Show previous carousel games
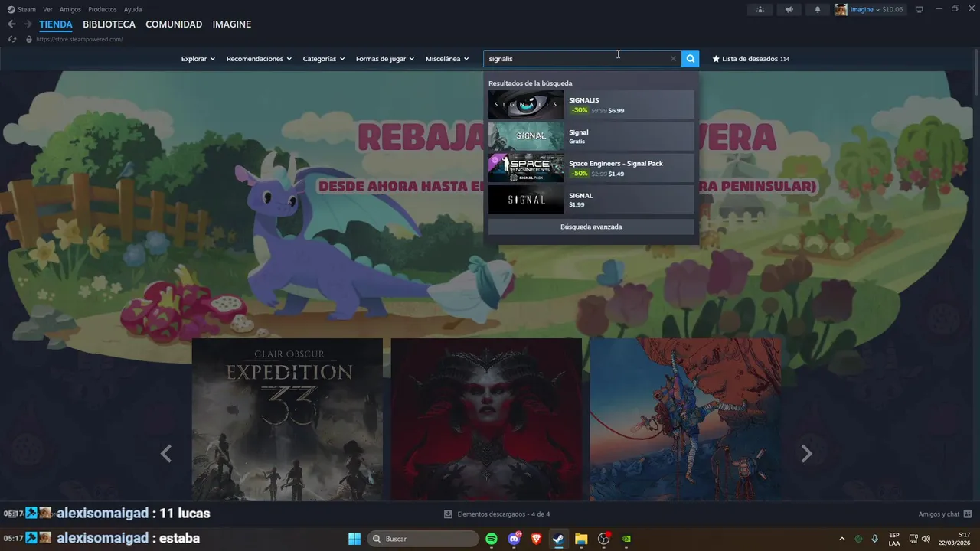The image size is (980, 551). point(166,454)
